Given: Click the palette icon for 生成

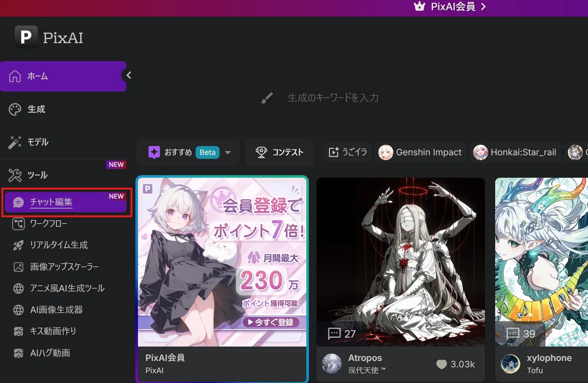Looking at the screenshot, I should coord(15,109).
